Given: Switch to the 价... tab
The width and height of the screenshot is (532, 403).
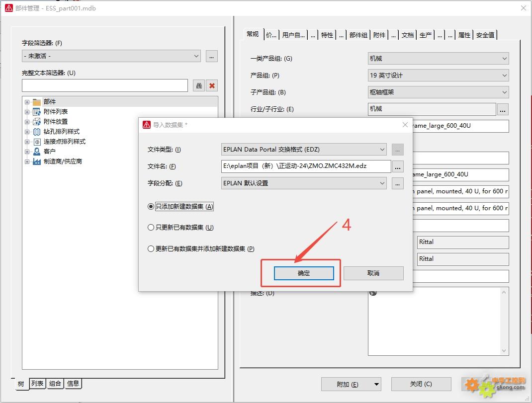Looking at the screenshot, I should click(271, 35).
